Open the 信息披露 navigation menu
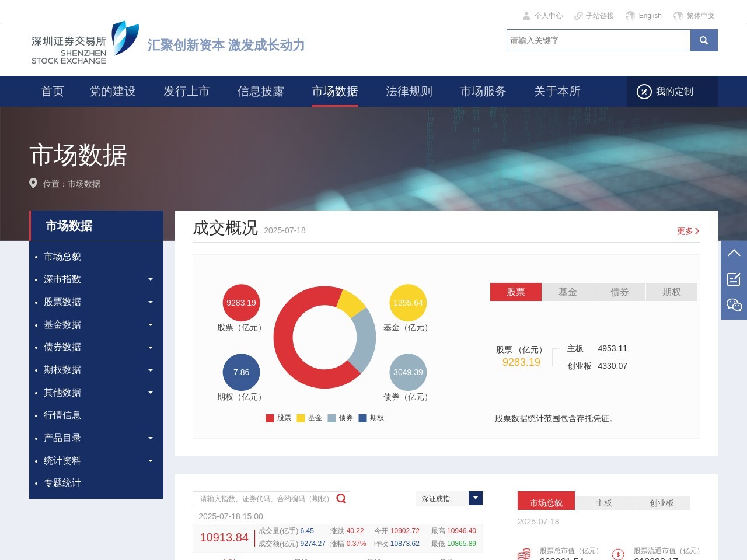The width and height of the screenshot is (747, 560). coord(261,92)
